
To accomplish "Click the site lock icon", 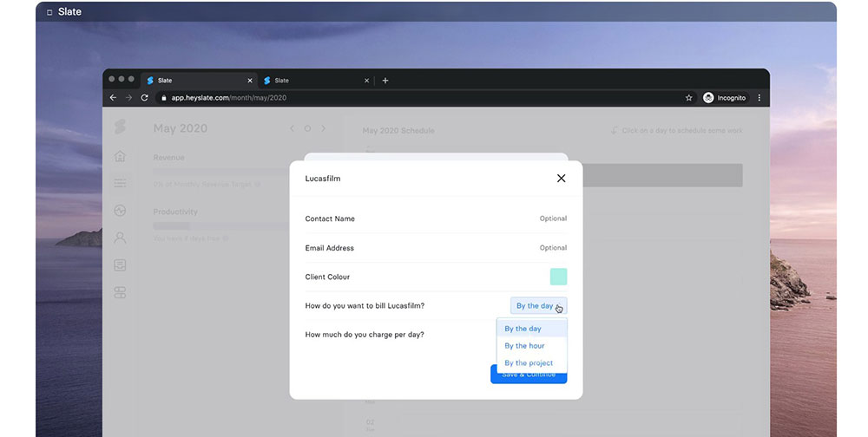I will [x=163, y=98].
